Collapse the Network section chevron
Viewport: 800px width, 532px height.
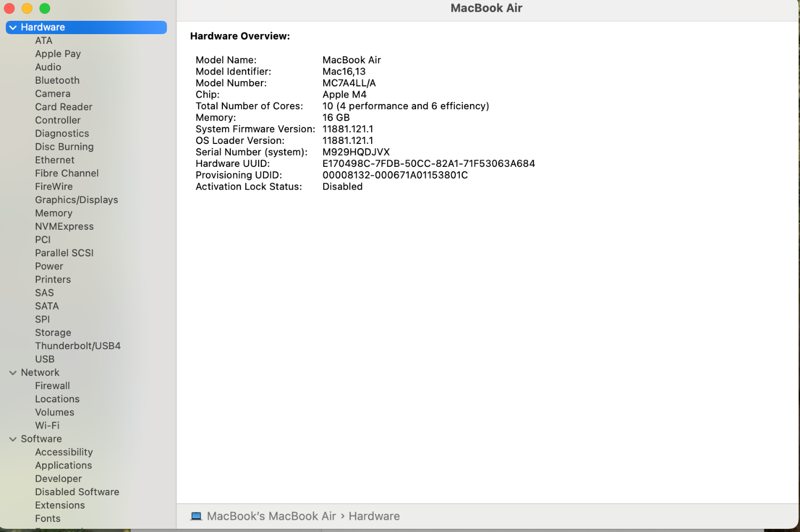point(13,373)
